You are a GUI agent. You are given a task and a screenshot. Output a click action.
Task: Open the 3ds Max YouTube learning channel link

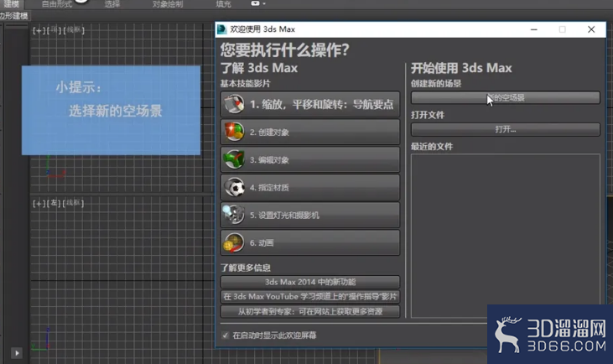pyautogui.click(x=310, y=297)
